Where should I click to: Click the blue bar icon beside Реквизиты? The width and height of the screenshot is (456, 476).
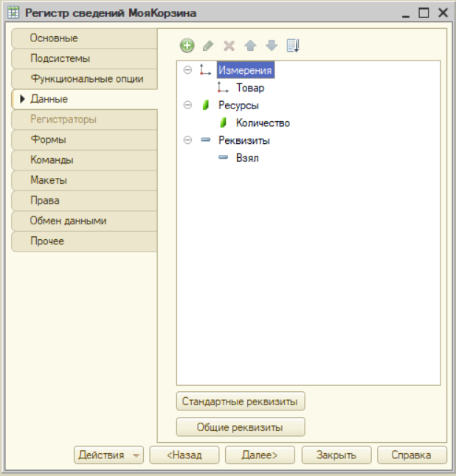click(x=206, y=139)
